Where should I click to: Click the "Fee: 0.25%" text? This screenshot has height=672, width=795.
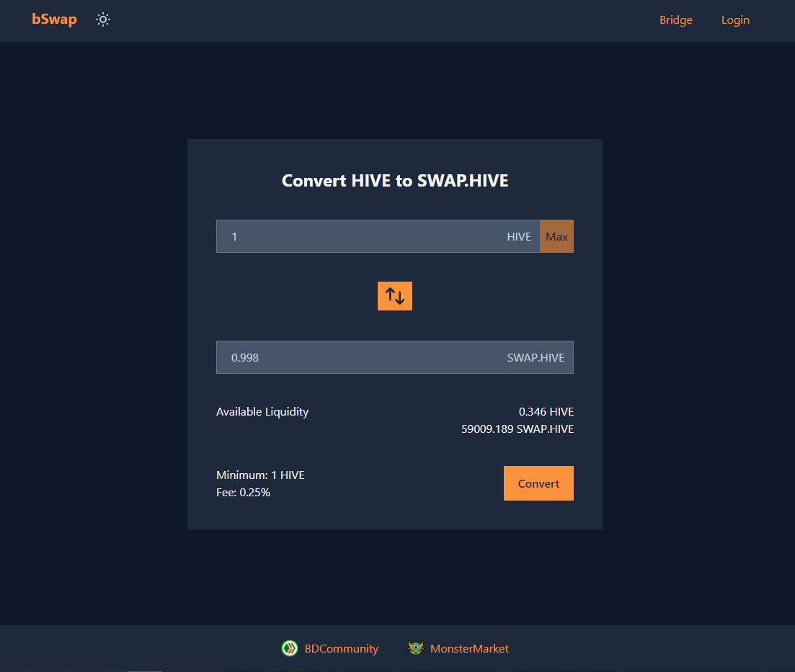[x=244, y=492]
